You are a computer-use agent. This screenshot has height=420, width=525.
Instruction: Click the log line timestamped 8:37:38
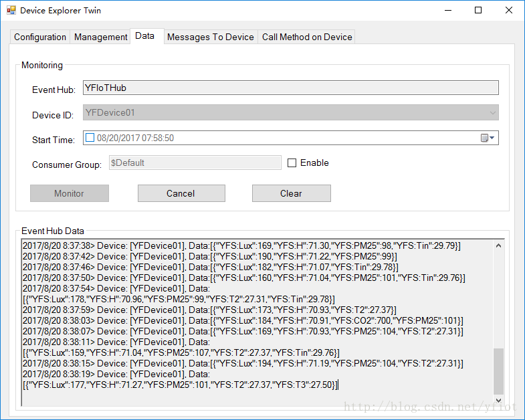241,246
